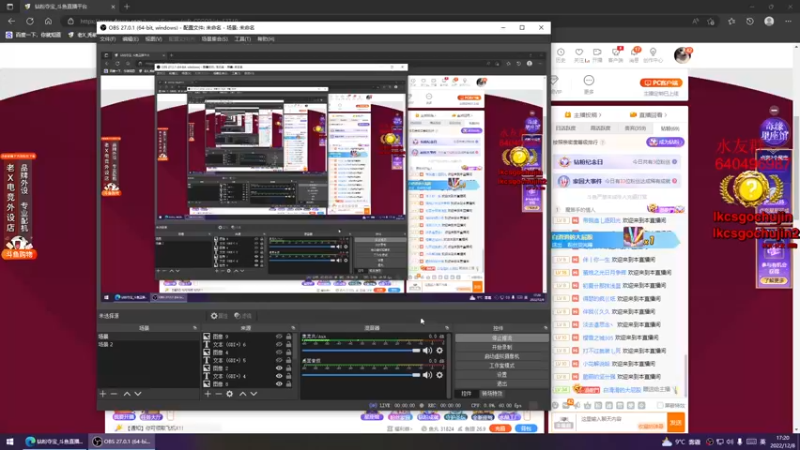Open the Help menu in OBS

266,39
